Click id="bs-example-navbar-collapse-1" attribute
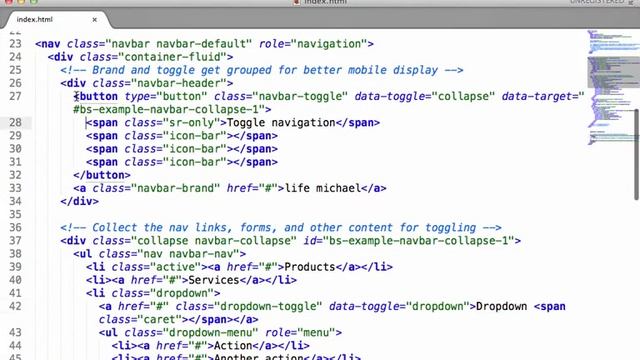The height and width of the screenshot is (360, 640). point(409,241)
